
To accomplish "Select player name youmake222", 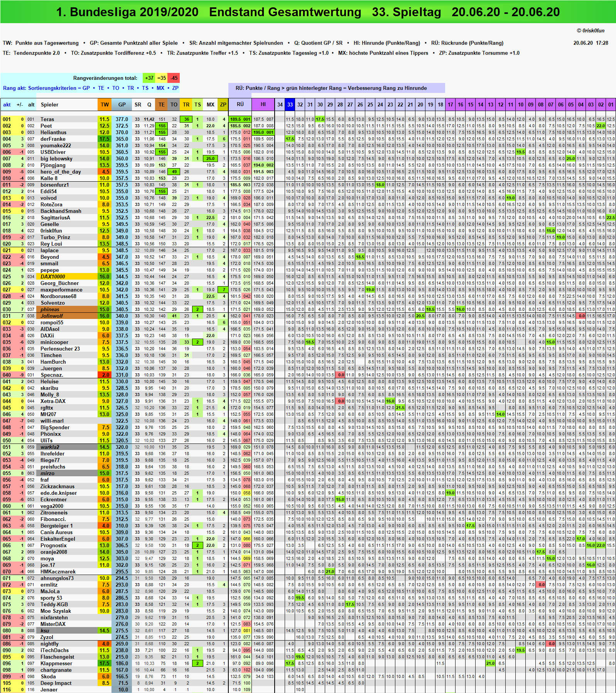I will pos(56,146).
